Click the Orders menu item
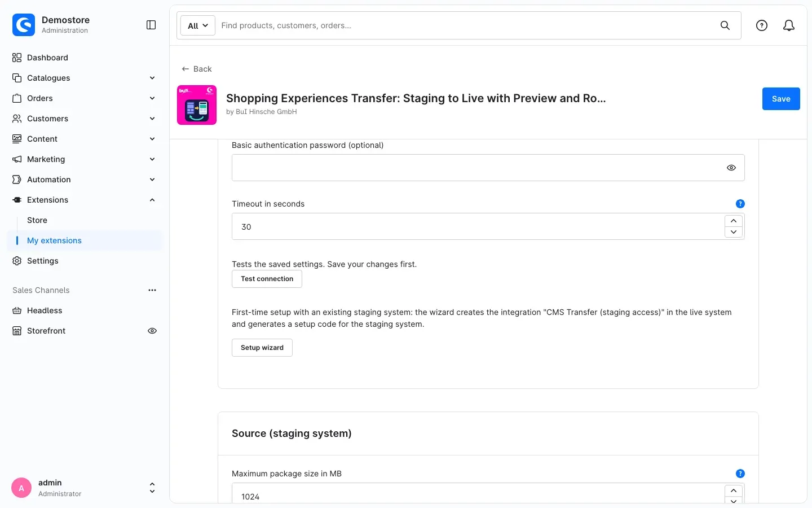This screenshot has height=508, width=812. coord(40,98)
